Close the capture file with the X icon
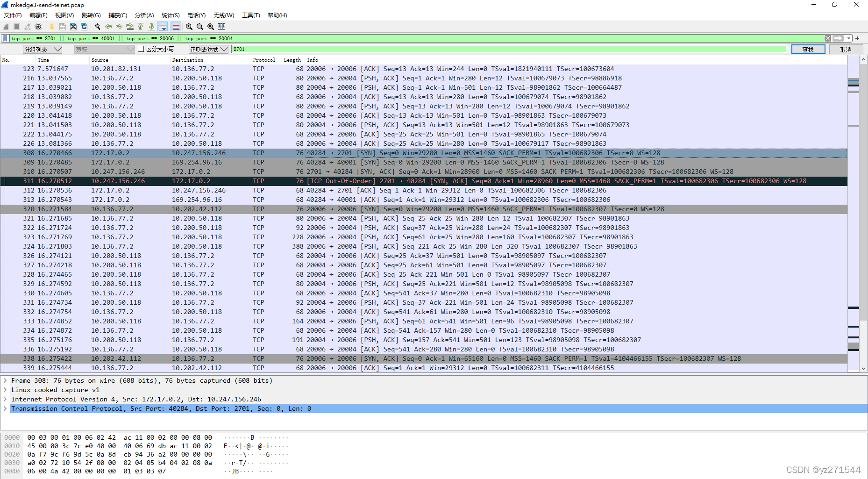 pyautogui.click(x=73, y=27)
